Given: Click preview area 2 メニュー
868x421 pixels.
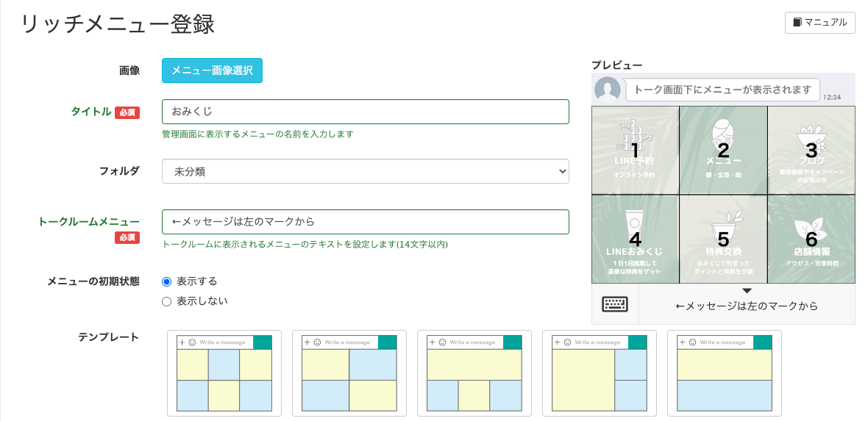Looking at the screenshot, I should [x=724, y=151].
